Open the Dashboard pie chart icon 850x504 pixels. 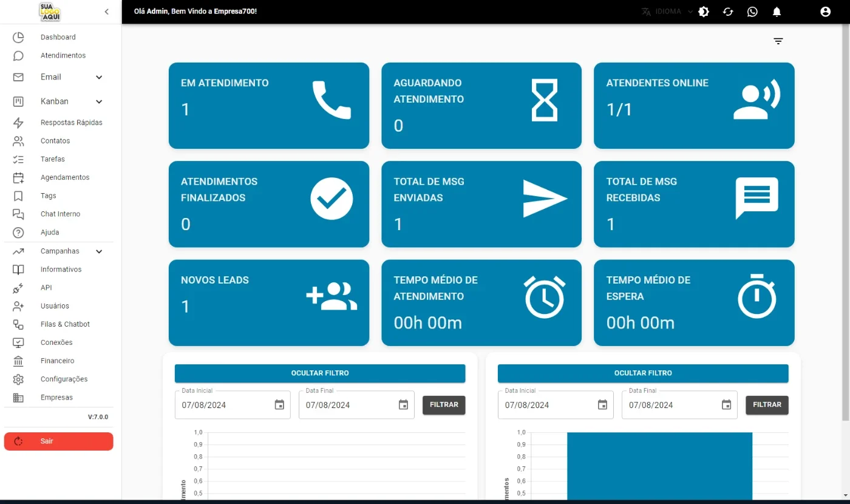pyautogui.click(x=18, y=37)
